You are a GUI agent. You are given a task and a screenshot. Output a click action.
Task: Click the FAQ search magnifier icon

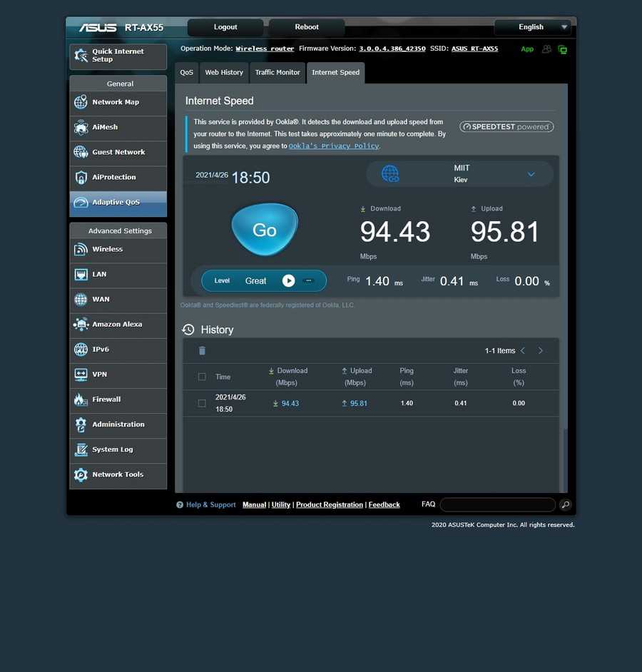tap(565, 505)
